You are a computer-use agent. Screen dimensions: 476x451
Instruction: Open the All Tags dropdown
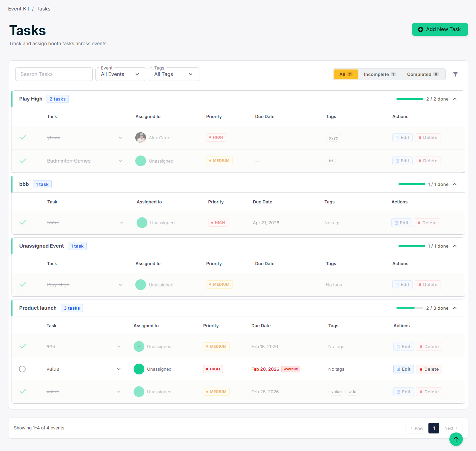(174, 74)
